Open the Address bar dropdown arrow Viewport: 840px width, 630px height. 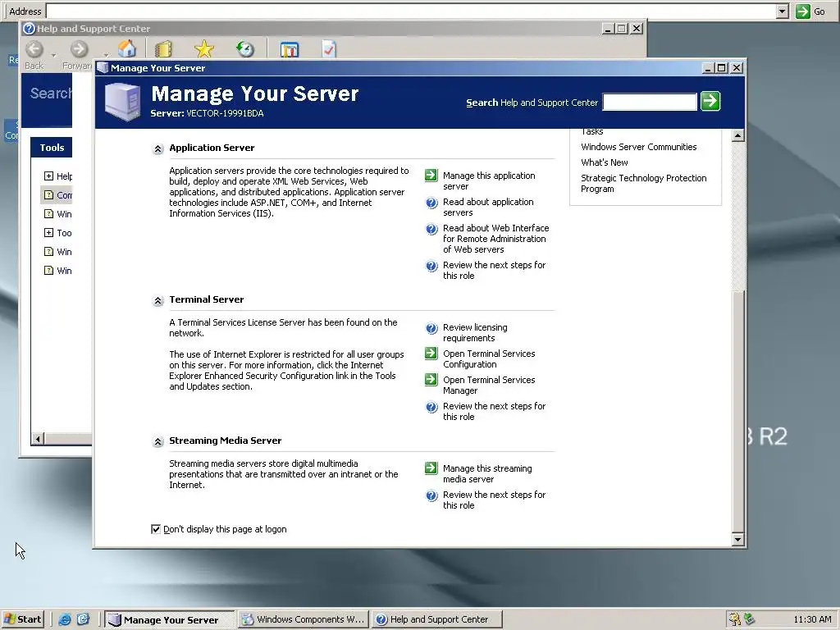coord(782,11)
